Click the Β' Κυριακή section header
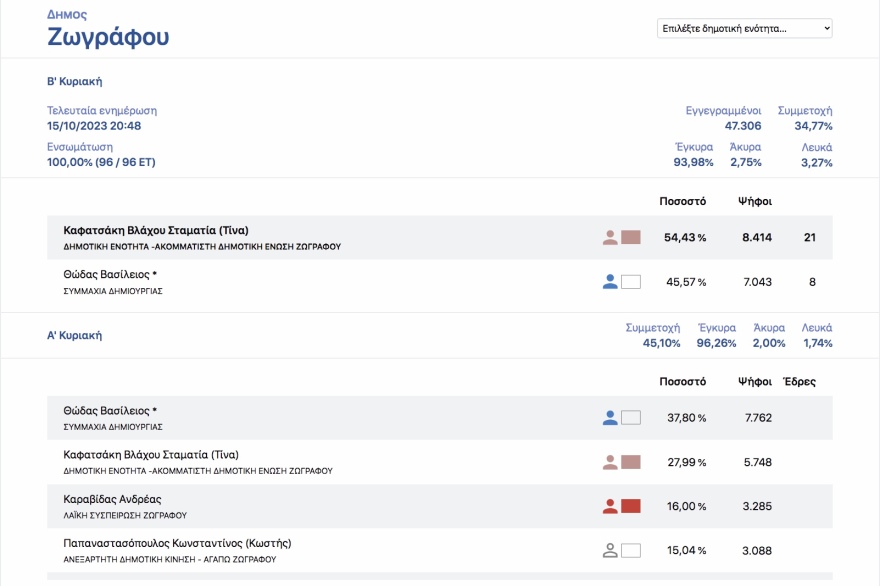This screenshot has height=586, width=880. (75, 81)
